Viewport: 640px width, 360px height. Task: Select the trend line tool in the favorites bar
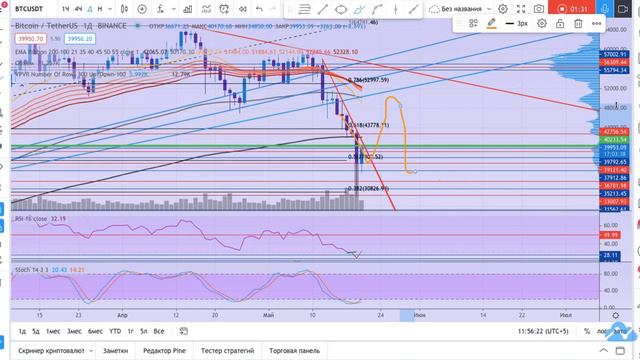tap(323, 9)
